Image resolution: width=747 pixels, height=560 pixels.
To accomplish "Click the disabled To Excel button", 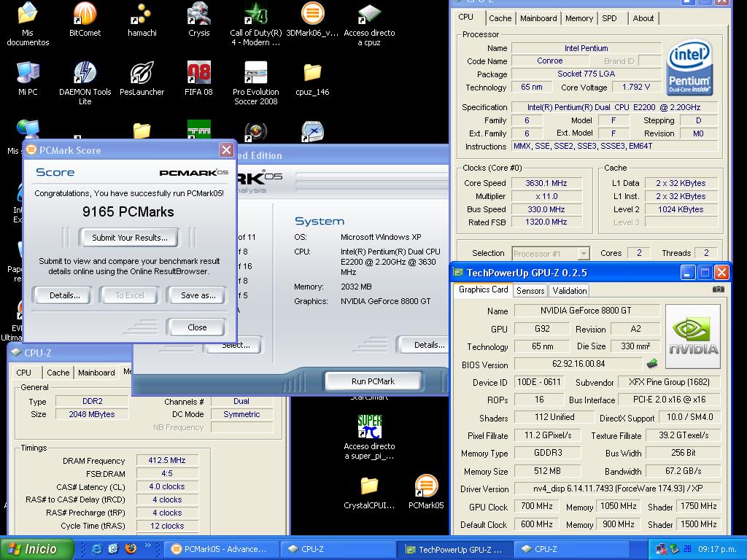I will pos(130,295).
